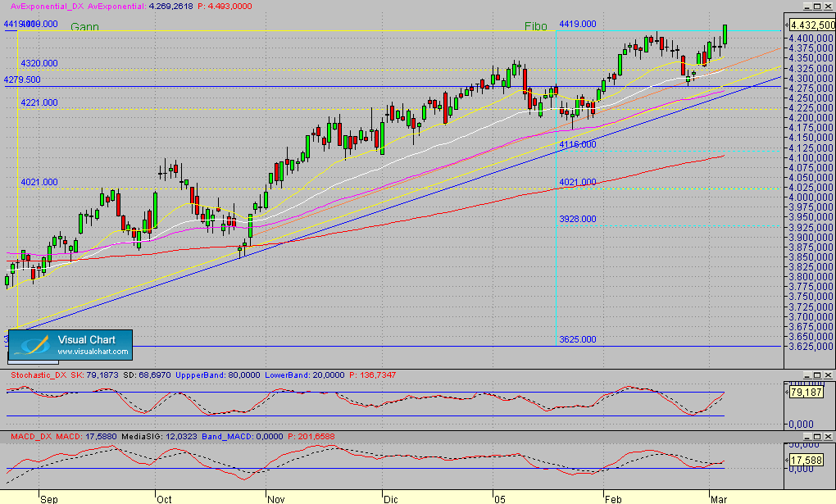The width and height of the screenshot is (836, 504).
Task: Maximize the Stochastic_DX indicator pane
Action: pyautogui.click(x=817, y=375)
